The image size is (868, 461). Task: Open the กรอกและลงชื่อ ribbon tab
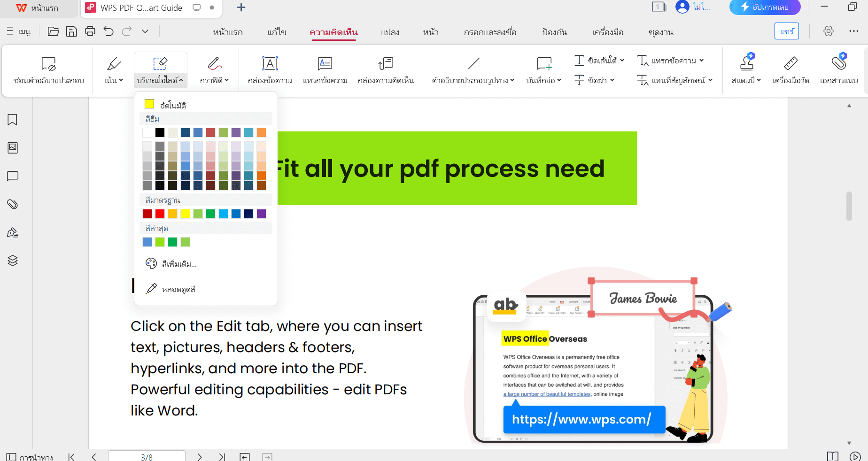490,32
